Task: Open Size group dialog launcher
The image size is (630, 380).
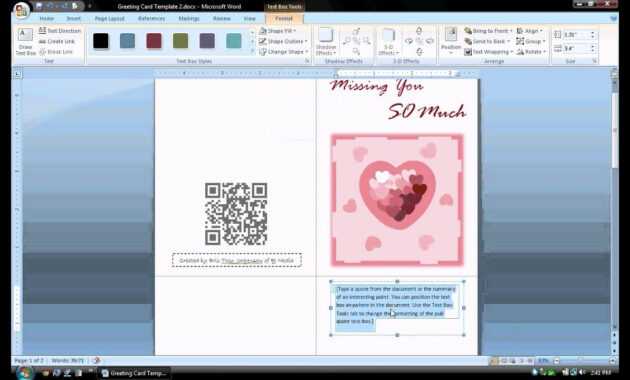Action: [594, 61]
